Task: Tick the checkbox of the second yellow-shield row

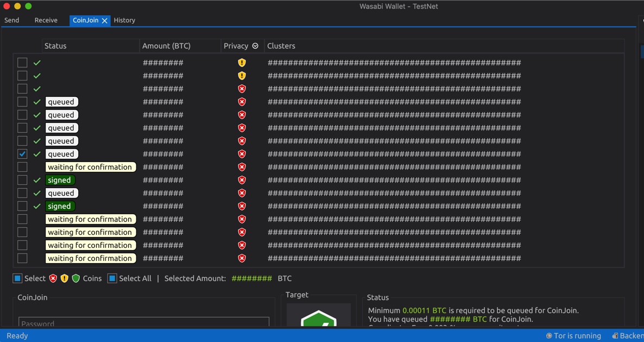Action: point(22,76)
